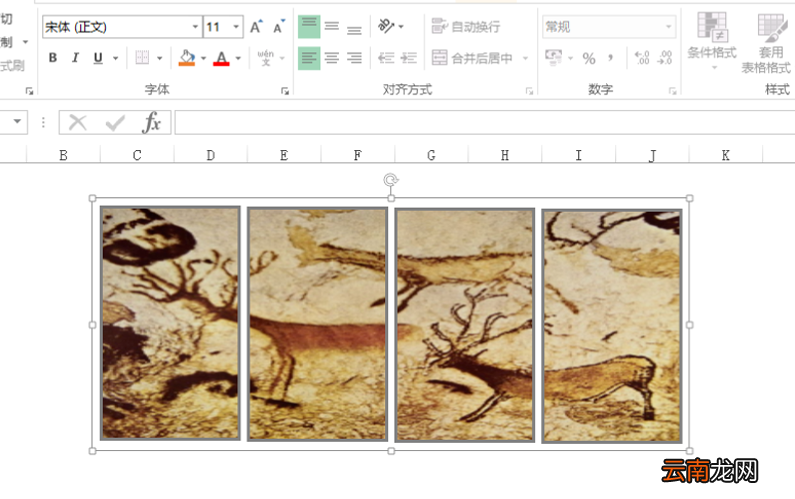Click the text orientation icon
This screenshot has width=795, height=499.
tap(386, 26)
